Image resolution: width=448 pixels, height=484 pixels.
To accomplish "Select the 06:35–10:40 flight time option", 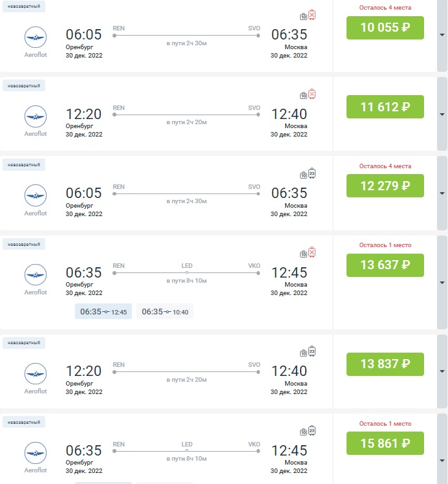I will tap(165, 312).
